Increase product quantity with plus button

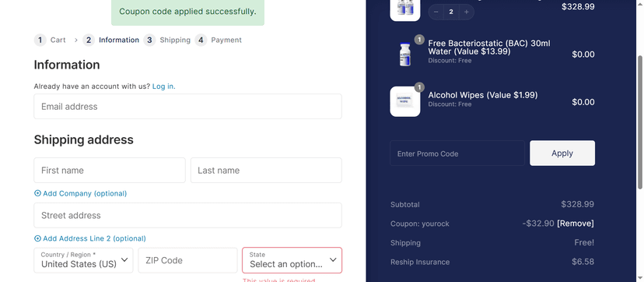coord(466,12)
